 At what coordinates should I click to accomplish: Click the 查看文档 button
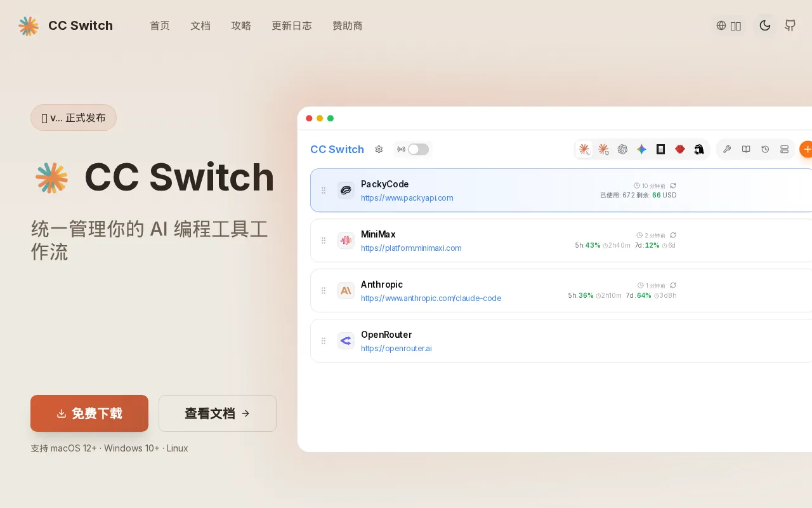coord(218,413)
